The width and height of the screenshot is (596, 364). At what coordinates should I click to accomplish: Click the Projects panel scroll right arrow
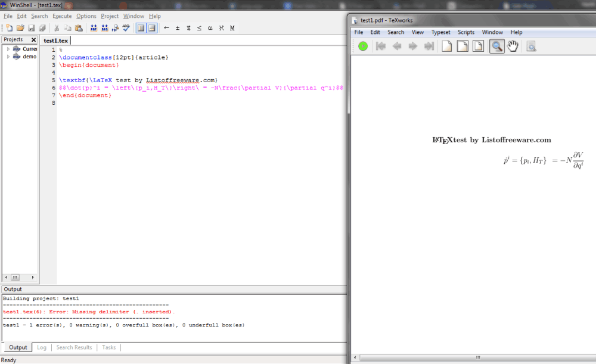click(33, 278)
